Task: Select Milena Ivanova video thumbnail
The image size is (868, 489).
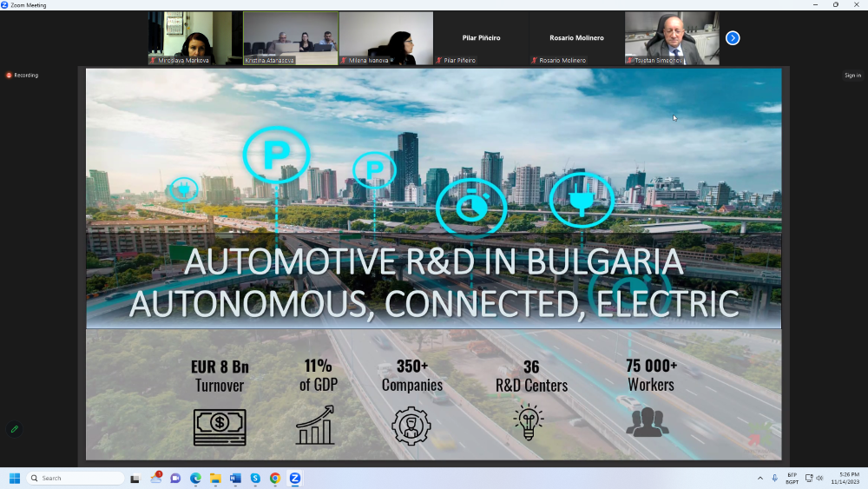Action: (386, 38)
